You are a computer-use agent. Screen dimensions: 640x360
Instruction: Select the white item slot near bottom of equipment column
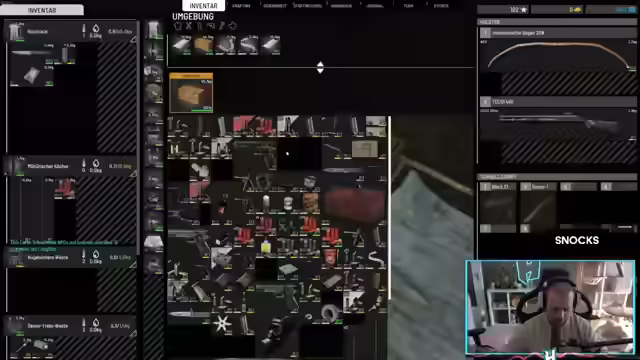pyautogui.click(x=153, y=242)
